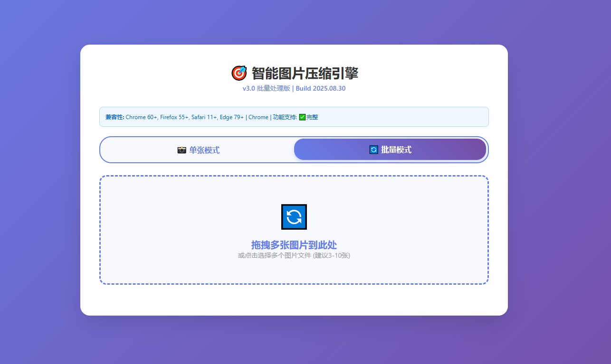Click the Edge 79+ compatibility text

click(x=231, y=117)
